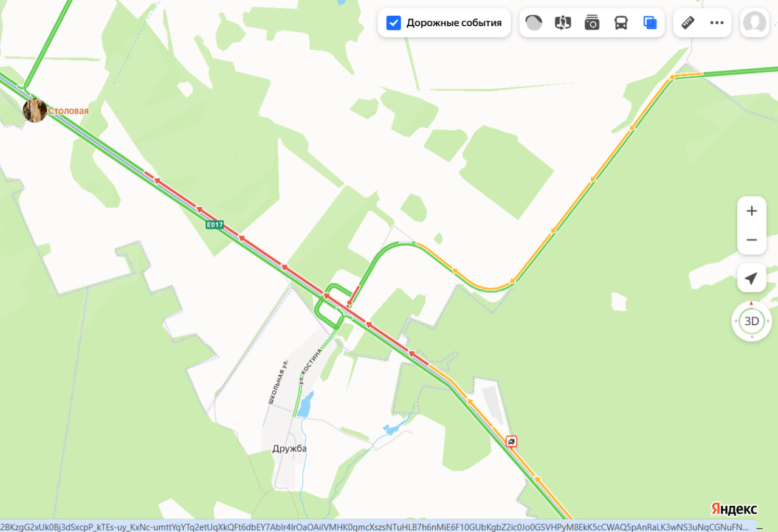Image resolution: width=778 pixels, height=532 pixels.
Task: Toggle 3D view compass button
Action: (x=752, y=321)
